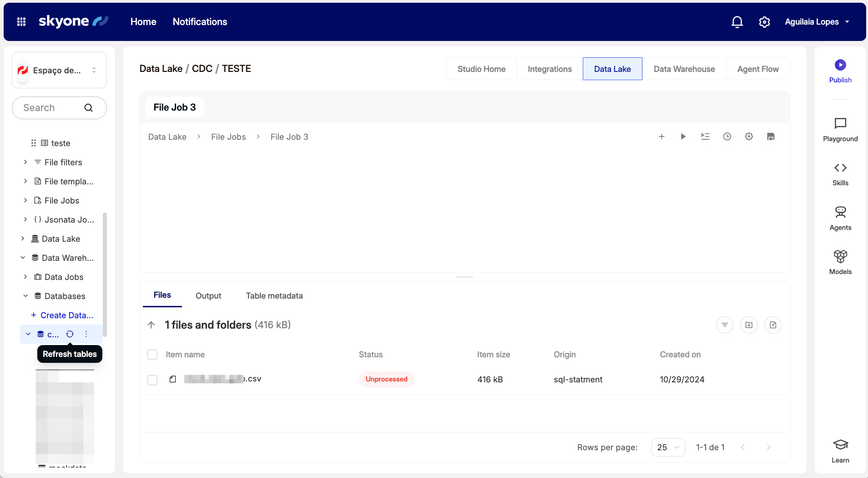Click the refresh tables icon in sidebar

tap(70, 334)
